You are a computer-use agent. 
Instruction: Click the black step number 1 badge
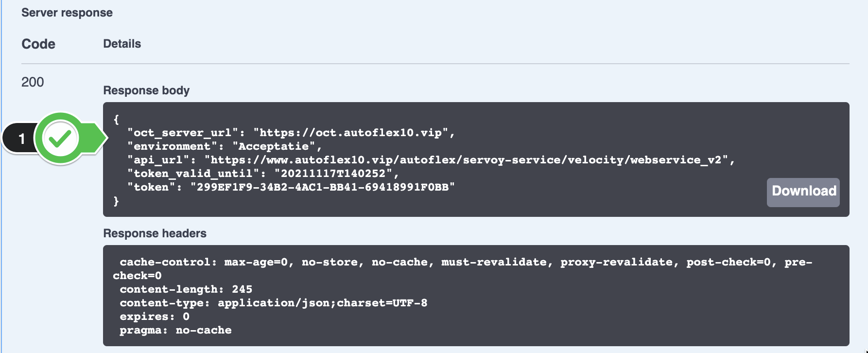pos(19,139)
